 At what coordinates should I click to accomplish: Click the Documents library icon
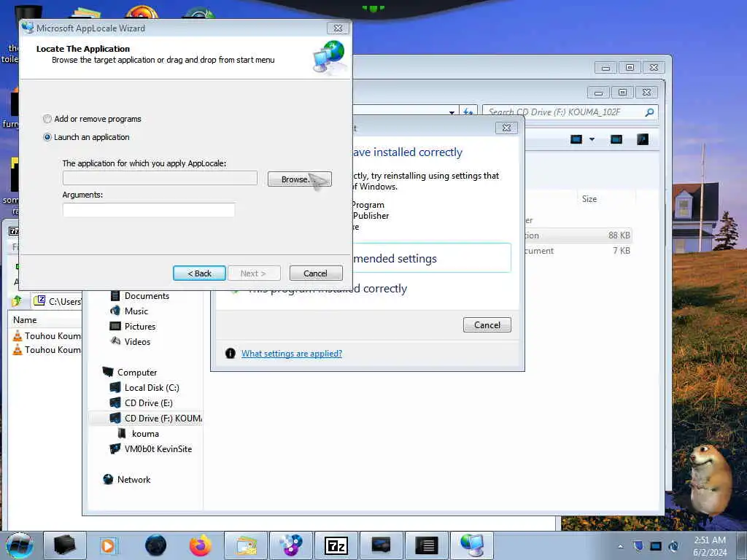click(x=115, y=296)
